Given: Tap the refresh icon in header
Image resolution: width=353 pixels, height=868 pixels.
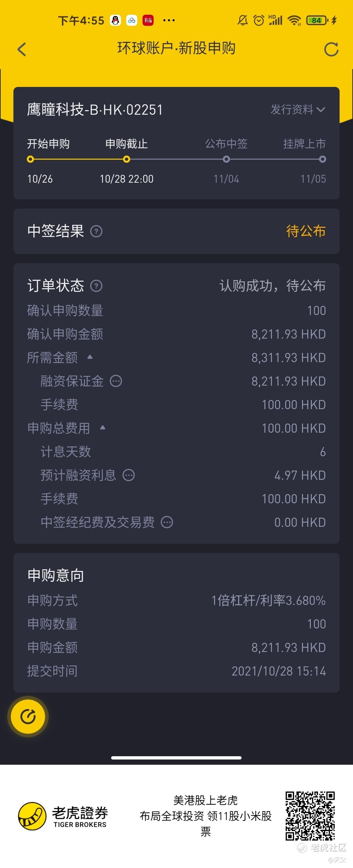Looking at the screenshot, I should (x=331, y=50).
